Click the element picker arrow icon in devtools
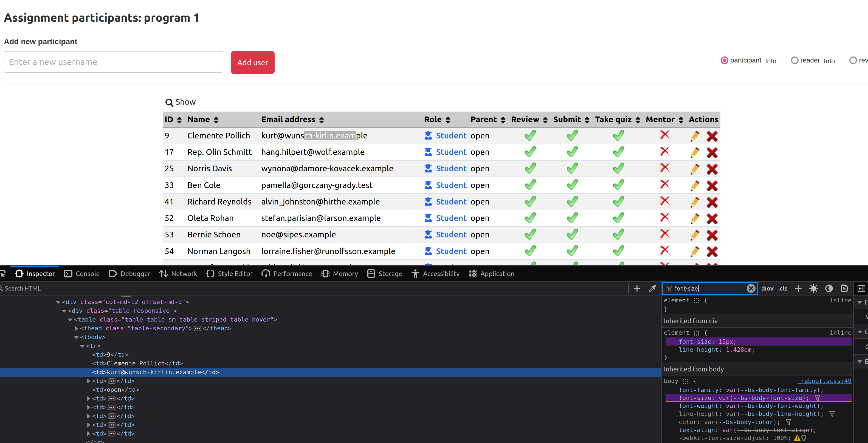 pos(3,274)
